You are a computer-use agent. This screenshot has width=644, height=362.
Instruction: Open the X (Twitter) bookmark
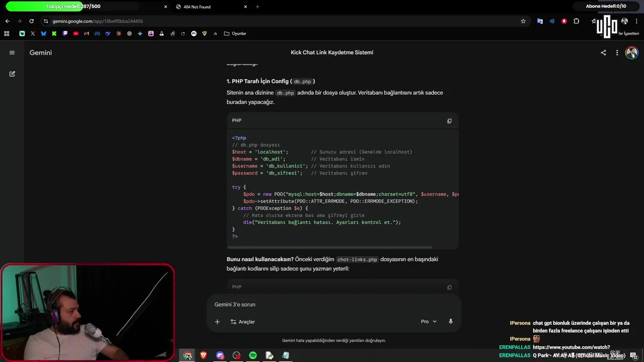(x=33, y=34)
